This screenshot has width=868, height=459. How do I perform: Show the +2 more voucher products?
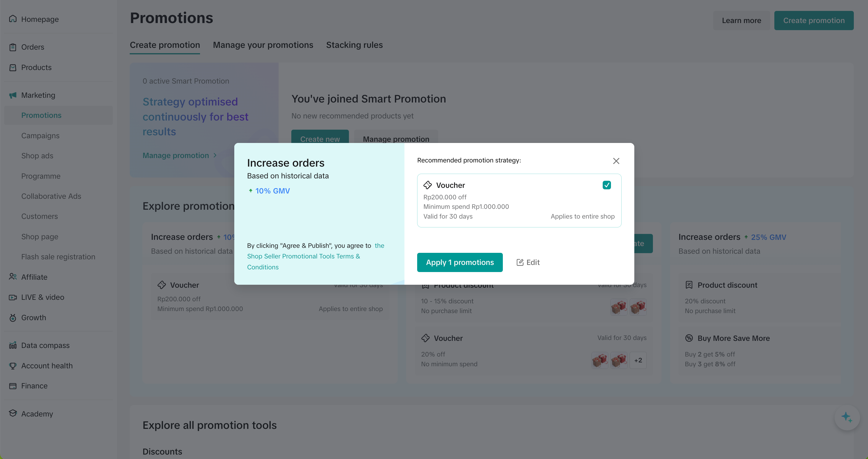[x=638, y=360]
